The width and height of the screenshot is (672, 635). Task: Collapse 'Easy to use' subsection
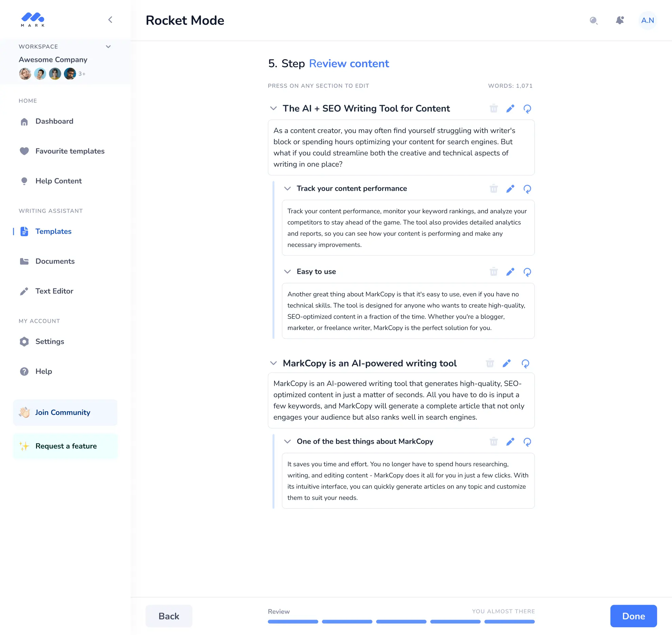[x=287, y=271]
